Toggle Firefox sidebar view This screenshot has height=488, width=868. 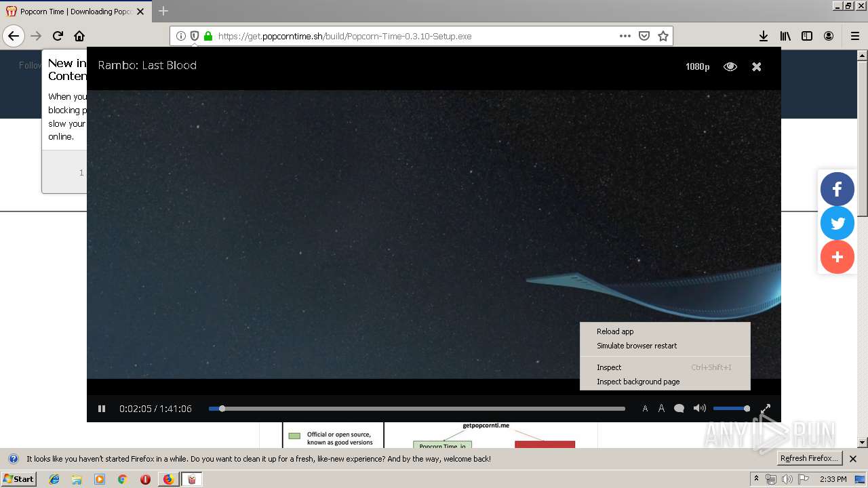pos(807,36)
